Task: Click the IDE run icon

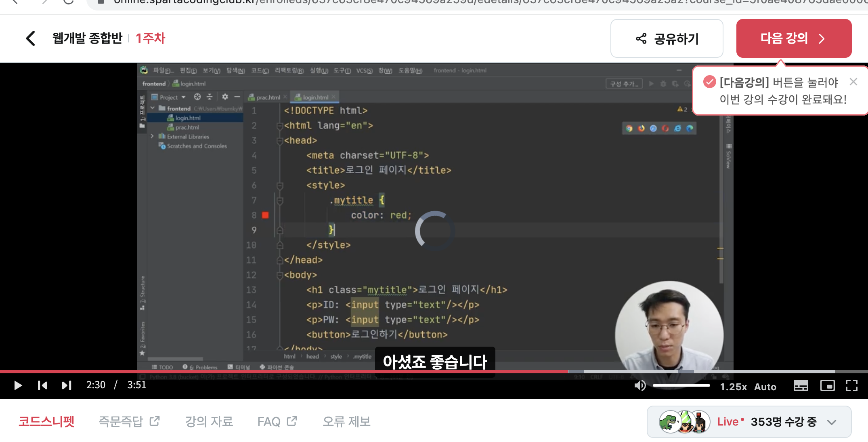Action: (x=651, y=84)
